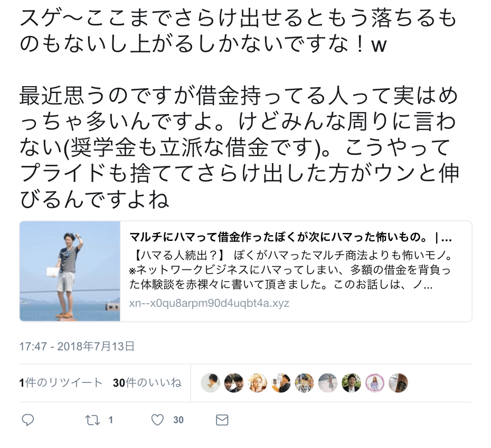View the 30件のいいね list

(147, 383)
